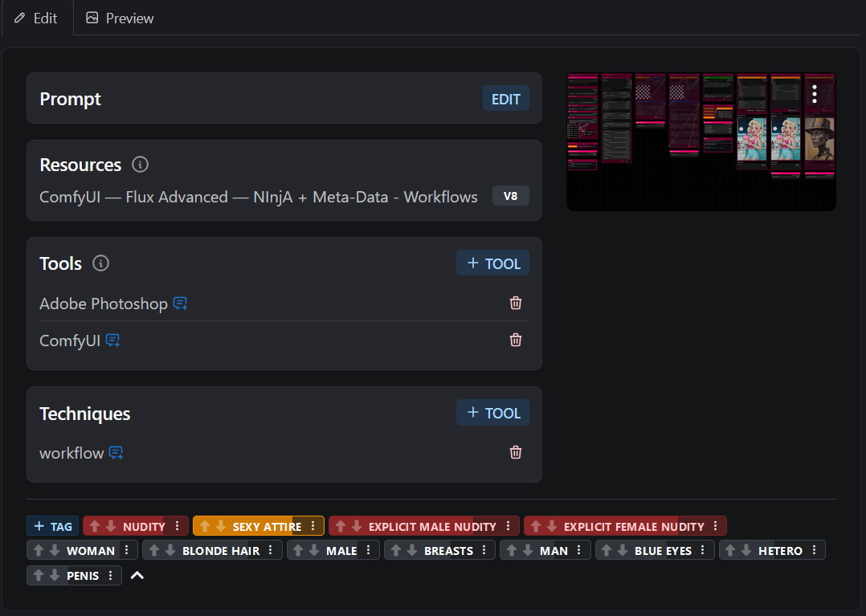The width and height of the screenshot is (866, 616).
Task: Delete the Adobe Photoshop tool entry
Action: [x=515, y=303]
